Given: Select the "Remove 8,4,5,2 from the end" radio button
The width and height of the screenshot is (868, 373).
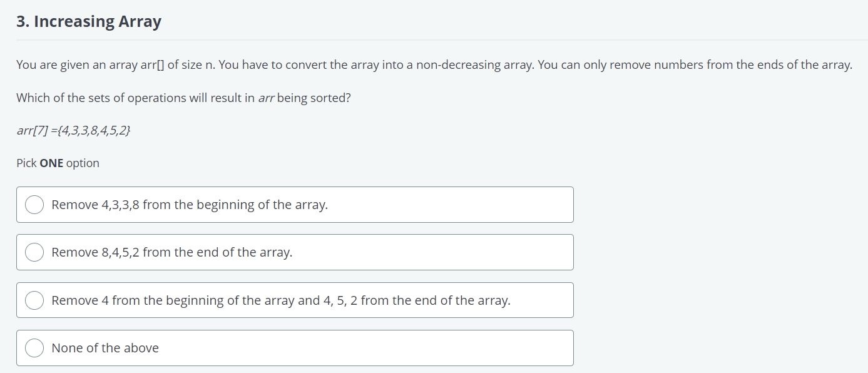Looking at the screenshot, I should (34, 252).
